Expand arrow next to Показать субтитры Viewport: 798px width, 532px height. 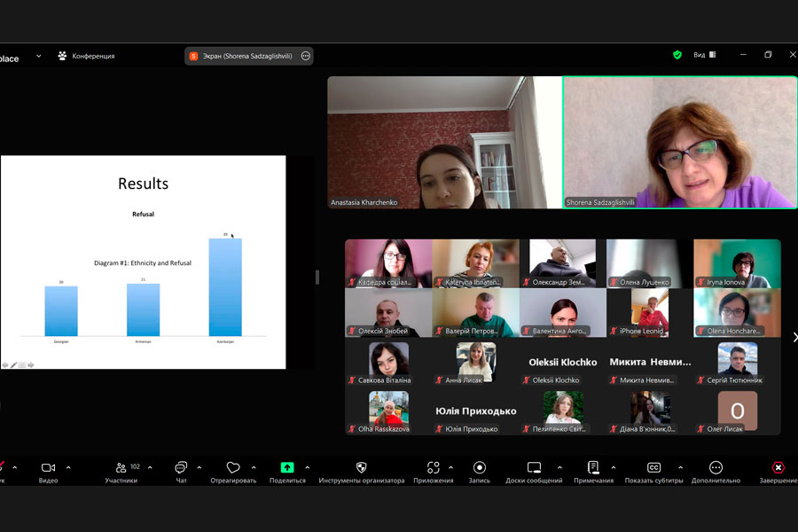point(680,467)
